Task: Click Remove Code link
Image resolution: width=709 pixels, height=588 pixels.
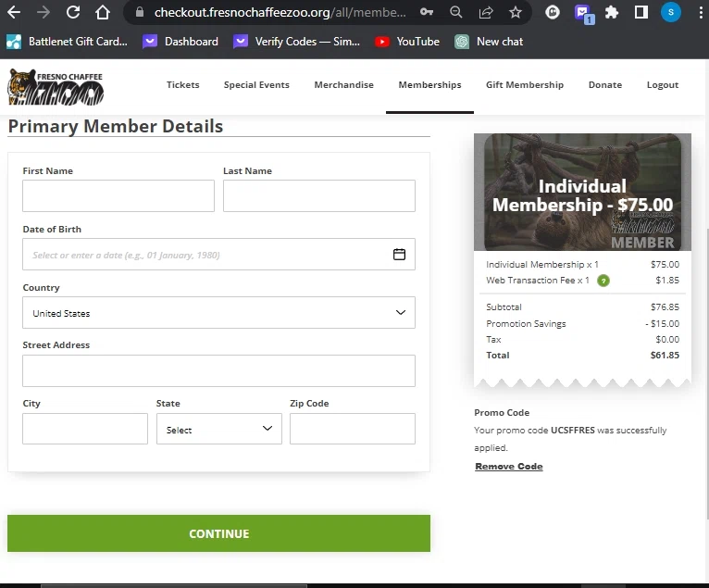Action: [509, 467]
